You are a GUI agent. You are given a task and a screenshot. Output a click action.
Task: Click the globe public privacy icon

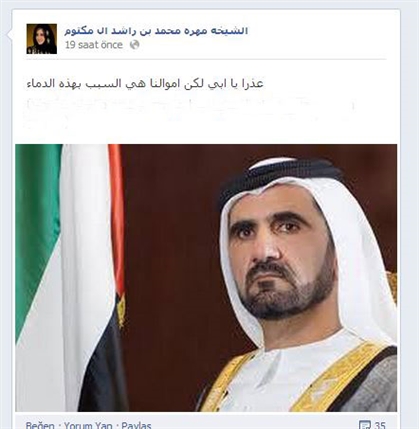pyautogui.click(x=134, y=45)
